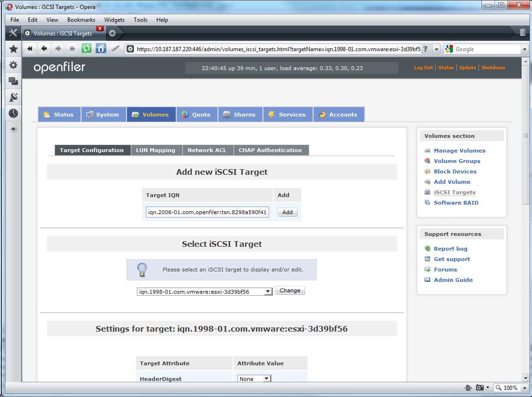This screenshot has width=532, height=397.
Task: Click the Target IQN text field
Action: (207, 212)
